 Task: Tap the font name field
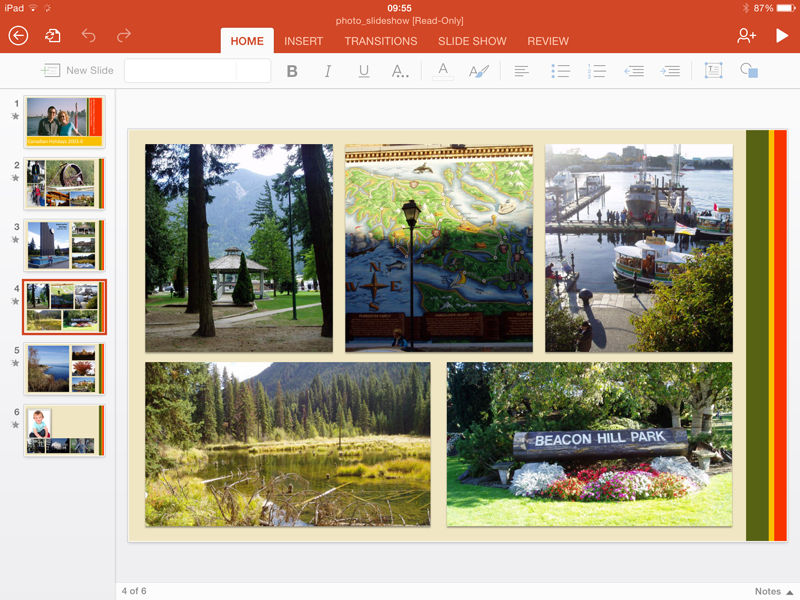[180, 70]
